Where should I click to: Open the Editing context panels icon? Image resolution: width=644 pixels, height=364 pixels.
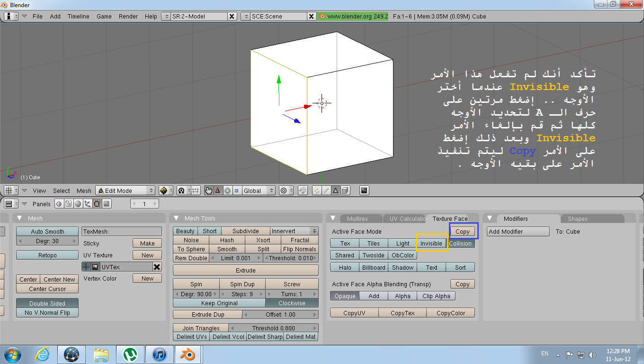pos(97,204)
